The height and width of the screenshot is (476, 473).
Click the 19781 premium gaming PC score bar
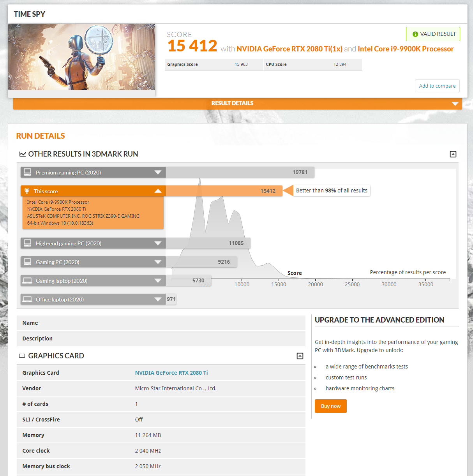pyautogui.click(x=240, y=172)
